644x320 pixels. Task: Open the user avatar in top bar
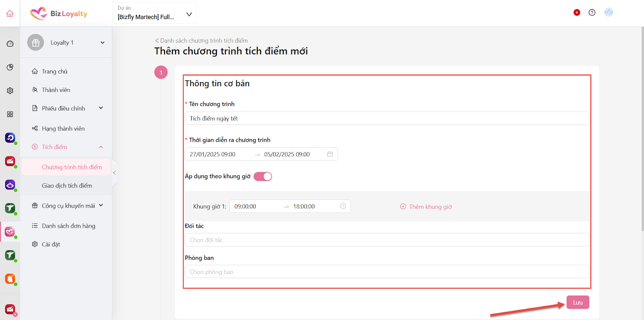[x=609, y=12]
